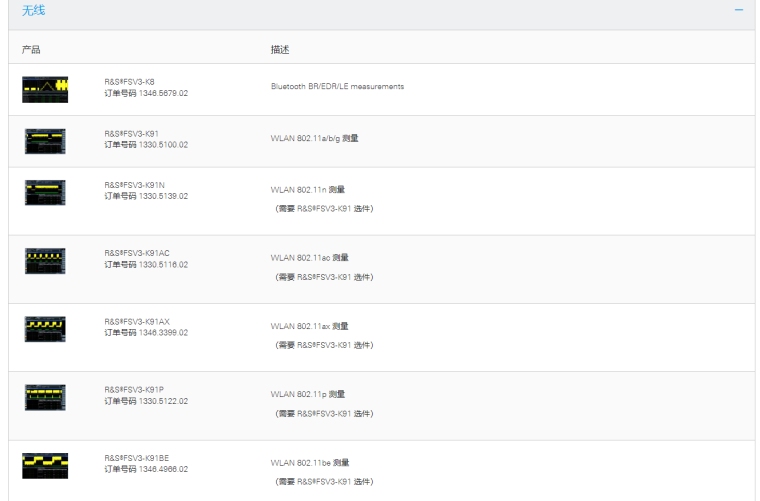
Task: Click the R&S®FSV3-K91P product name
Action: click(134, 389)
